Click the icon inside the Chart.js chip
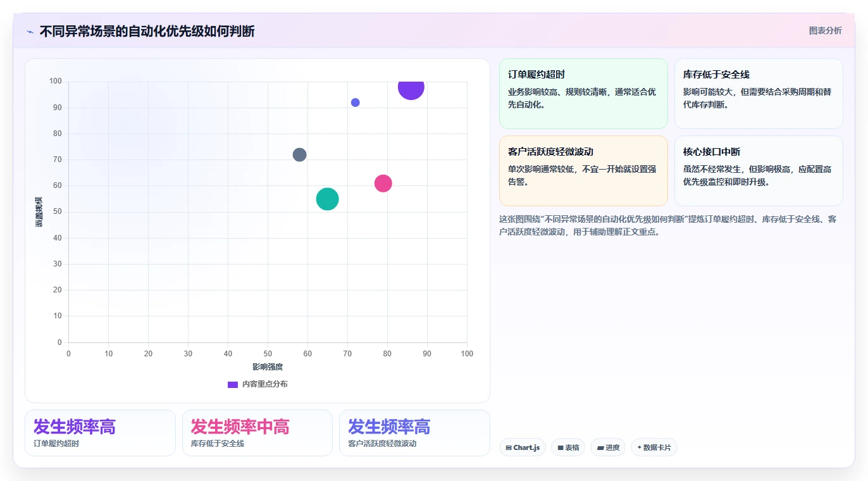The width and height of the screenshot is (868, 481). (509, 447)
